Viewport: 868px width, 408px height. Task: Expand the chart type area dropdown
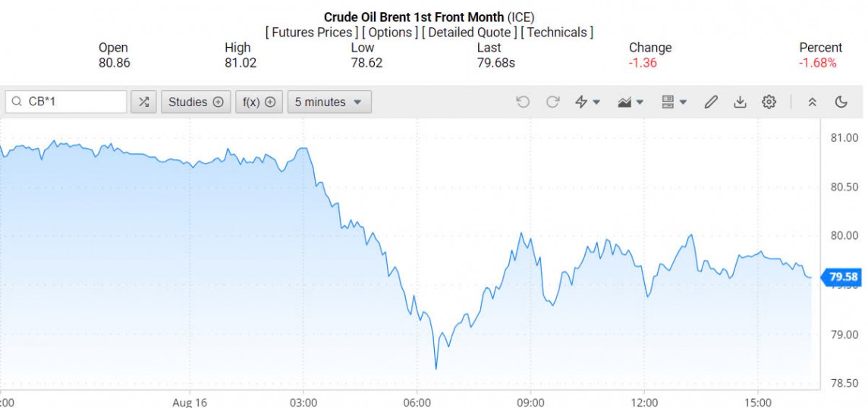631,102
